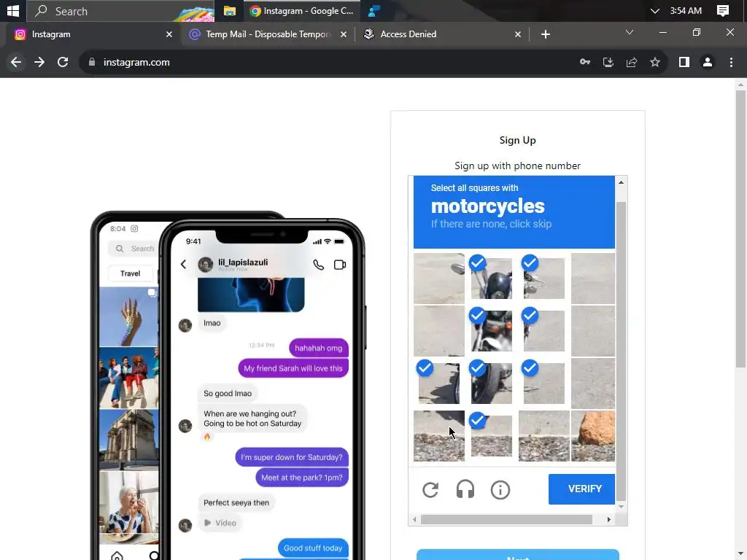Uncheck the motorcycle engine tile in second row
This screenshot has height=560, width=747.
(x=491, y=331)
